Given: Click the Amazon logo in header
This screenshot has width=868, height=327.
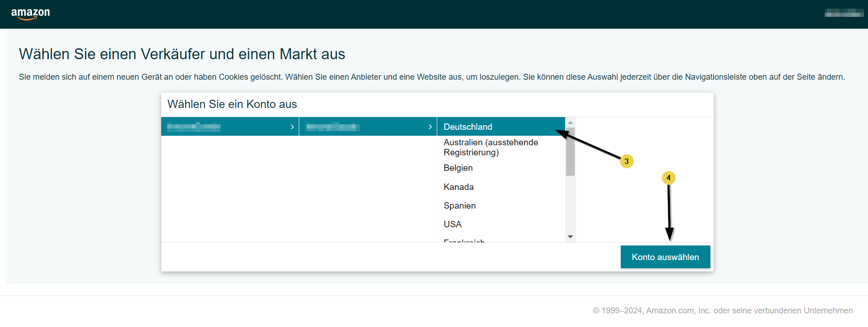Looking at the screenshot, I should click(31, 14).
